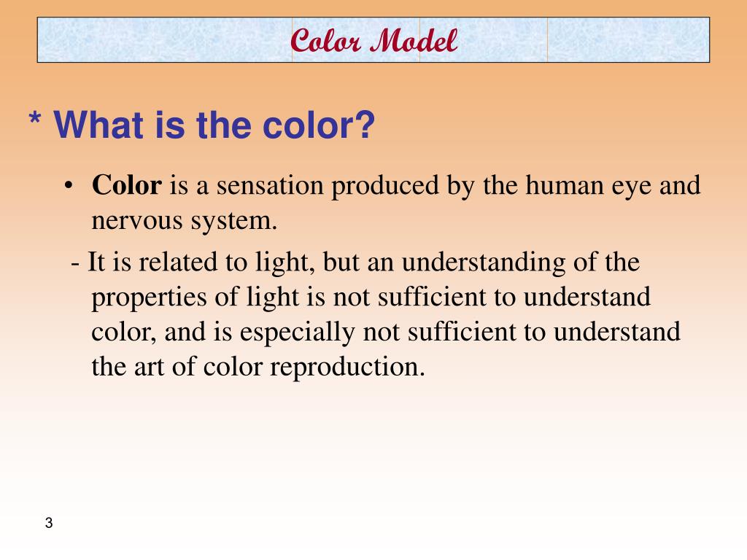Click the word 'color,' starting the third line
The height and width of the screenshot is (560, 747).
[x=124, y=332]
